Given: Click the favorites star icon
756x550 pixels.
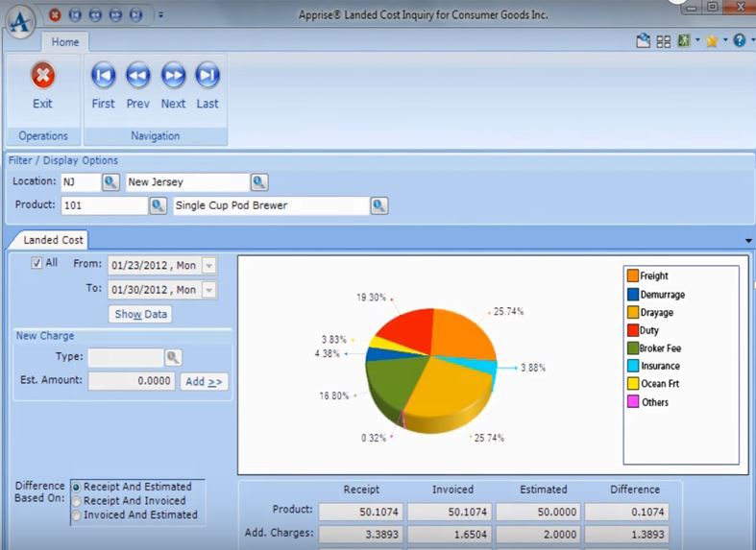Looking at the screenshot, I should pyautogui.click(x=712, y=41).
